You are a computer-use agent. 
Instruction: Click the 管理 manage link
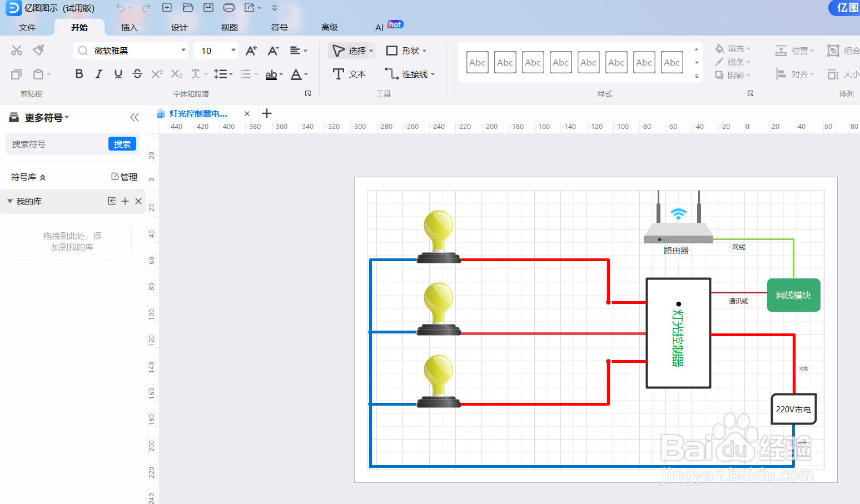pyautogui.click(x=125, y=177)
